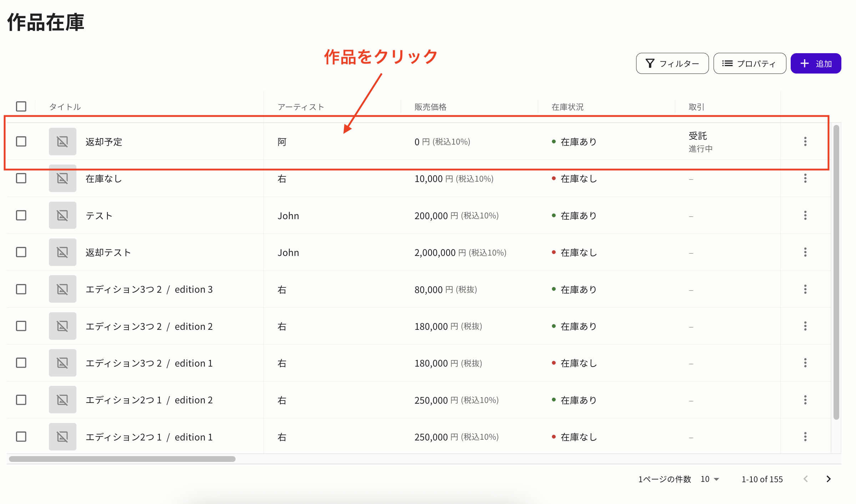Click the vertical table scrollbar
Viewport: 856px width, 504px height.
[x=836, y=271]
